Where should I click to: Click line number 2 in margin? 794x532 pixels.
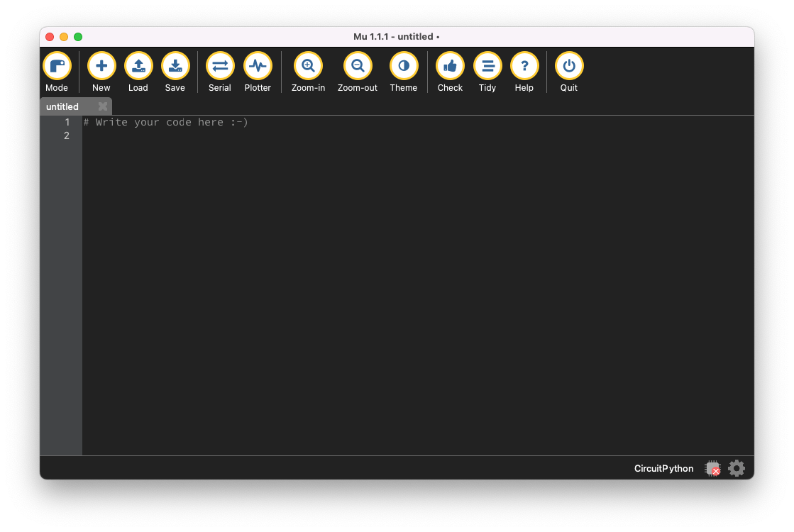click(x=67, y=135)
